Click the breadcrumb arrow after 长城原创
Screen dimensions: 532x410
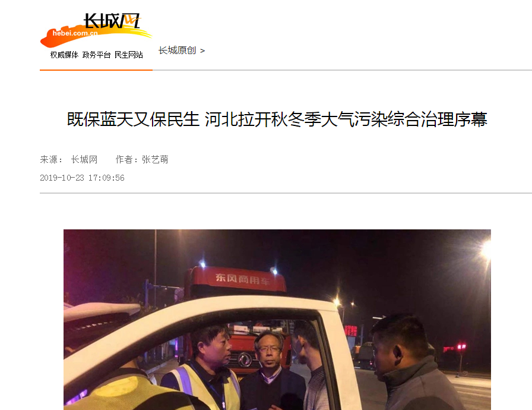(x=202, y=51)
